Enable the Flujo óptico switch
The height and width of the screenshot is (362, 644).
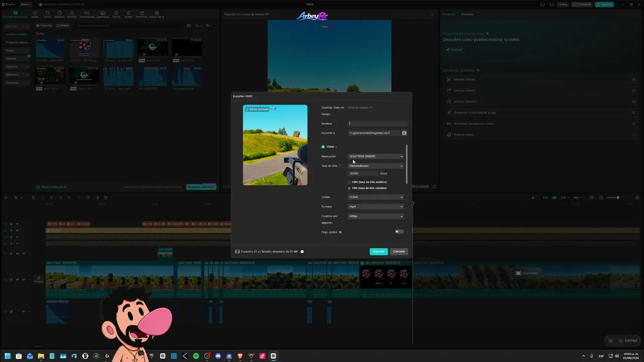click(x=399, y=232)
